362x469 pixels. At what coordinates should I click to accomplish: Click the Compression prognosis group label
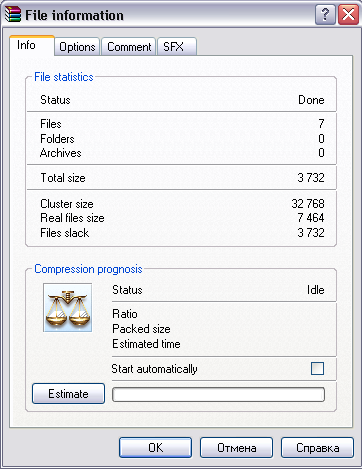tap(88, 269)
